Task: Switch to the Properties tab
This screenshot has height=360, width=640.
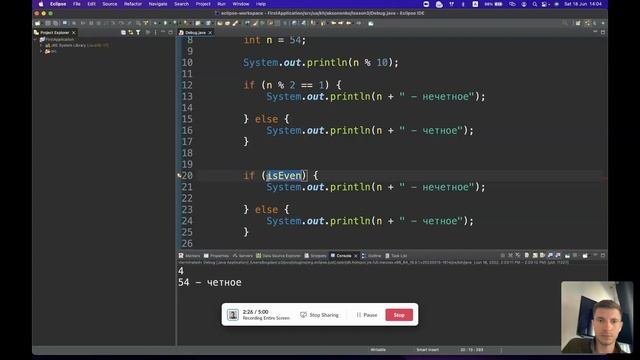Action: click(216, 256)
